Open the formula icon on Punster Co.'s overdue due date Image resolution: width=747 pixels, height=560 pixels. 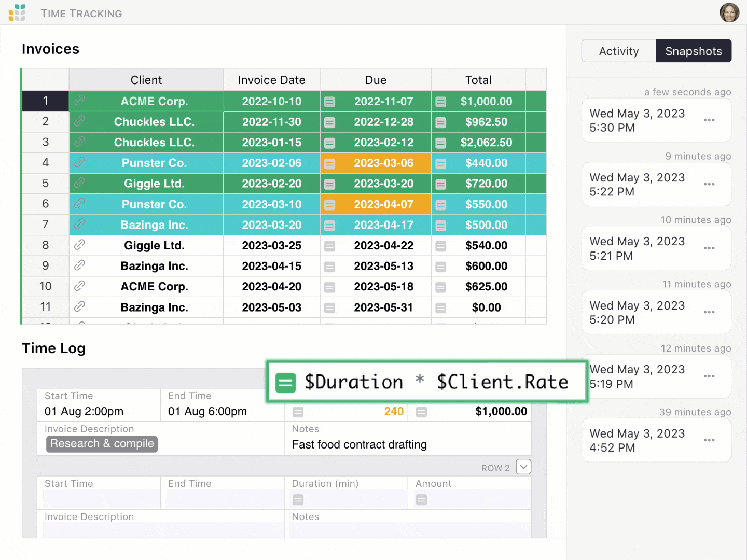click(x=330, y=163)
